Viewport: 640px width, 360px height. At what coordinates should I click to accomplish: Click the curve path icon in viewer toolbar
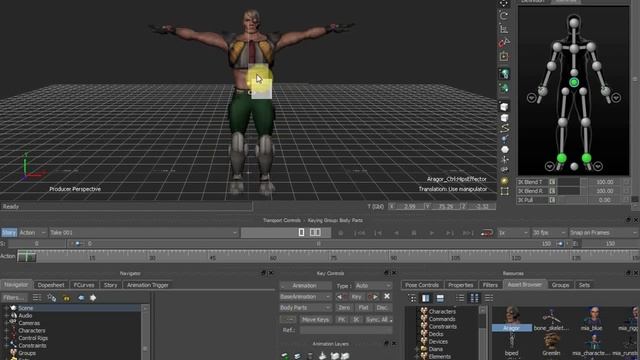[x=505, y=129]
